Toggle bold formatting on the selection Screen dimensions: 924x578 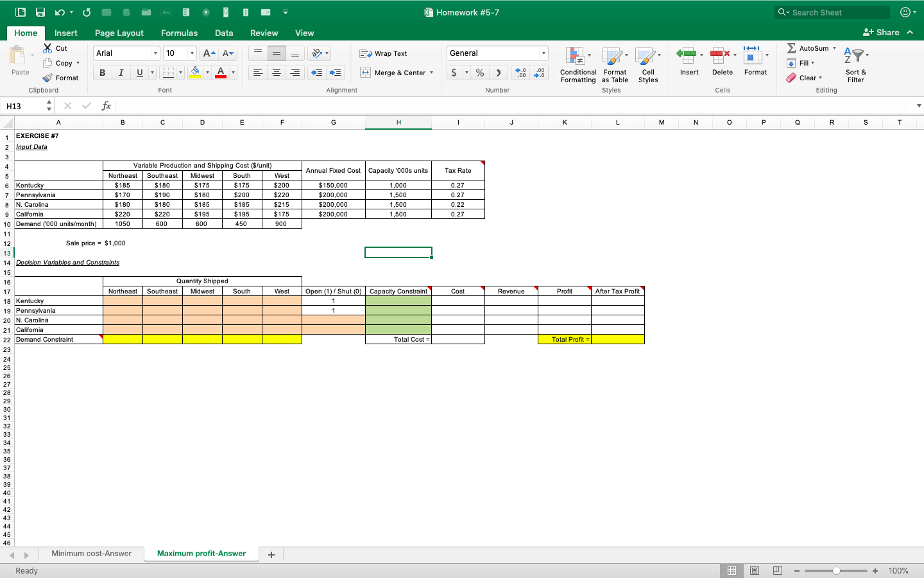click(x=101, y=73)
